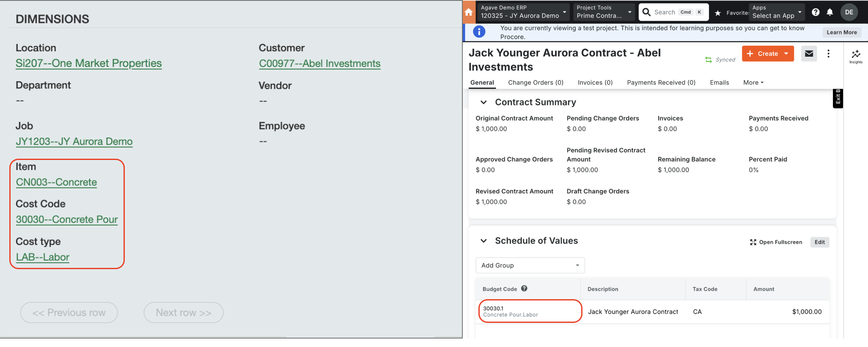The image size is (868, 347).
Task: Open the Apps Select an App dropdown
Action: pyautogui.click(x=777, y=12)
